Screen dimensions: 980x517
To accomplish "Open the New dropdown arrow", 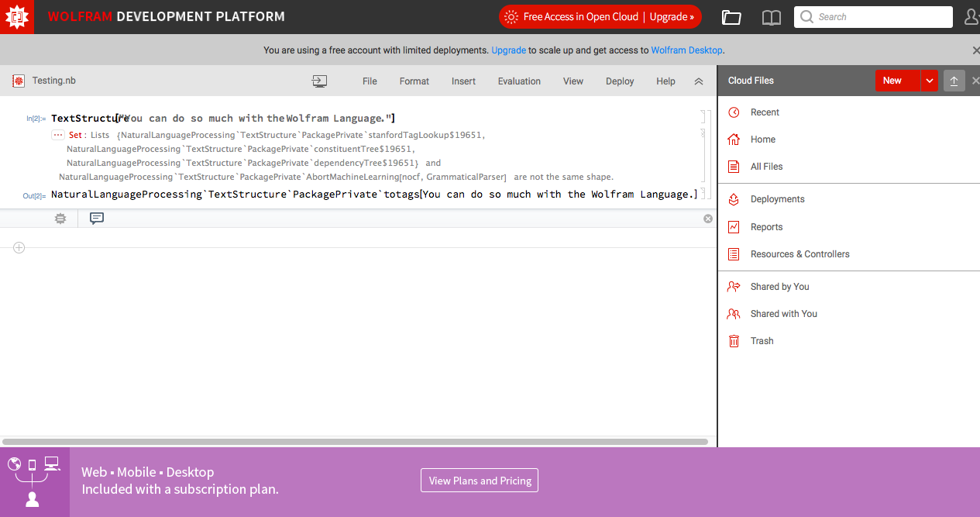I will [x=930, y=81].
